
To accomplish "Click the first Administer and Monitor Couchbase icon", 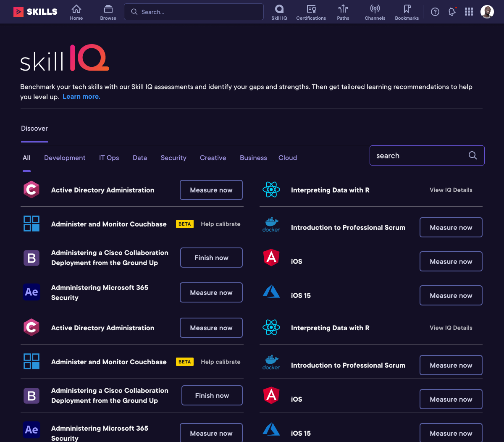I will 31,224.
